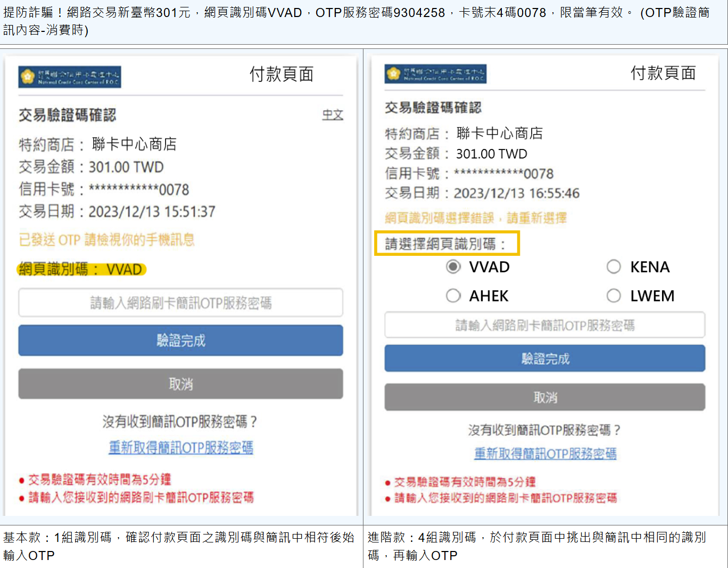Click 沒有收到簡訊OTP服務密碼 on the left panel
728x568 pixels.
point(180,421)
